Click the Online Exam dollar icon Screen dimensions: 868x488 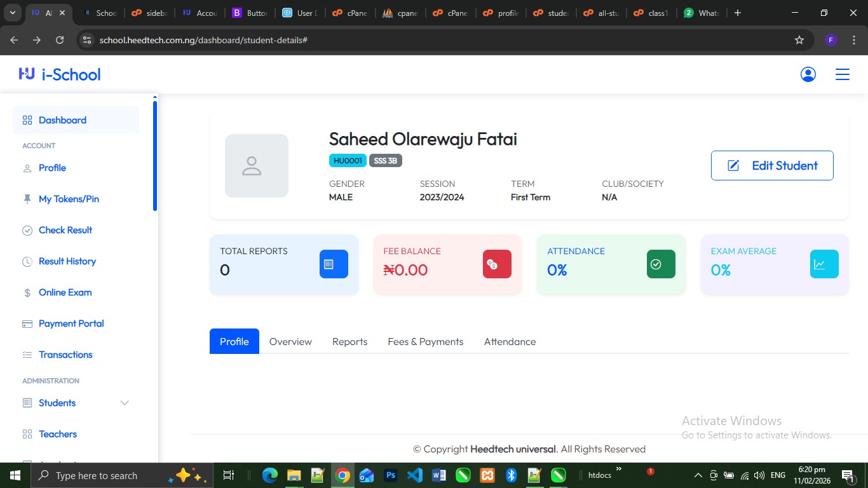coord(27,292)
